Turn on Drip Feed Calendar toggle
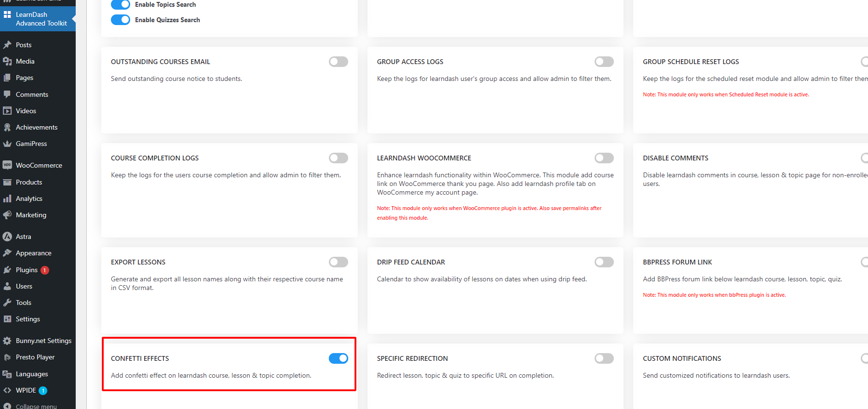This screenshot has width=868, height=409. pyautogui.click(x=604, y=262)
